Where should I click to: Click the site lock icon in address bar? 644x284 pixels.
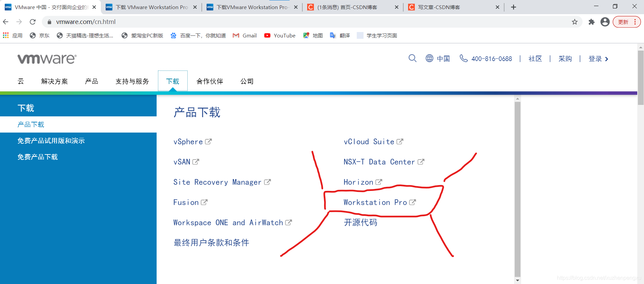49,22
